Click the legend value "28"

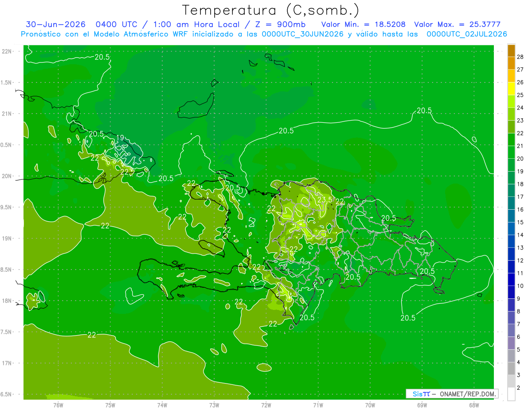(520, 57)
